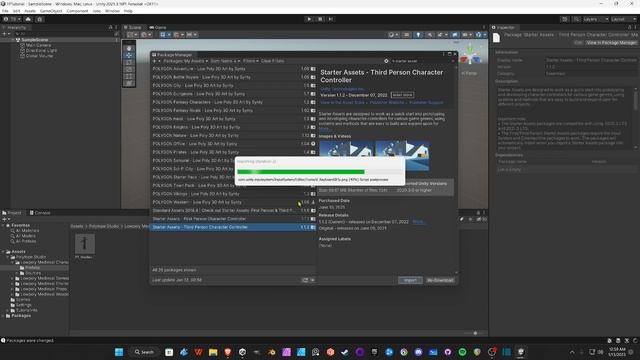Click the cloud services icon in toolbar

coord(28,19)
